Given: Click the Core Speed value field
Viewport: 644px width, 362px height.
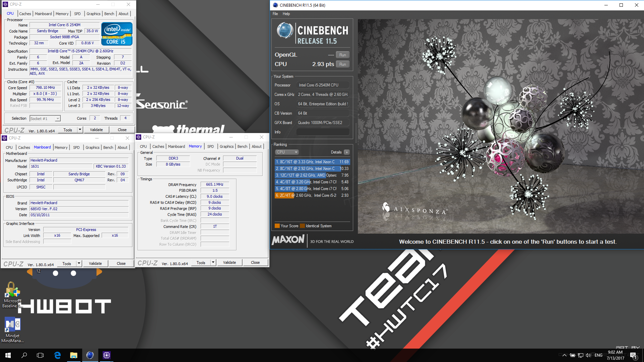Looking at the screenshot, I should 45,88.
